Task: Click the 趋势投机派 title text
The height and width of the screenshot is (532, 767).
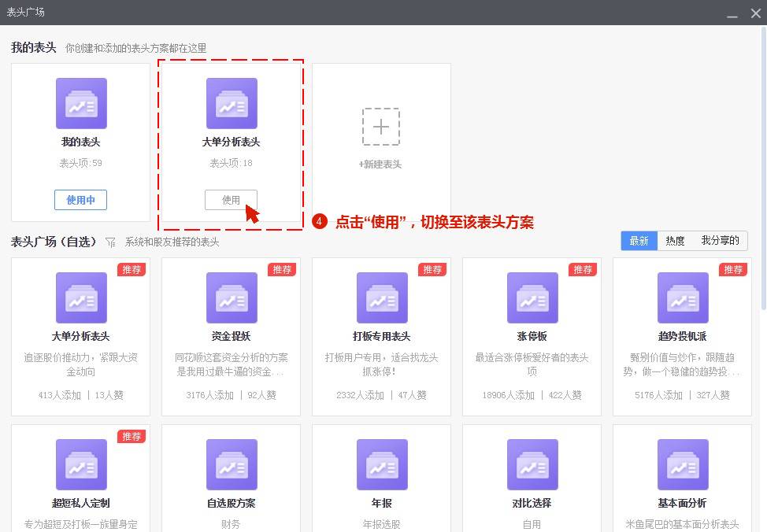Action: [x=683, y=336]
